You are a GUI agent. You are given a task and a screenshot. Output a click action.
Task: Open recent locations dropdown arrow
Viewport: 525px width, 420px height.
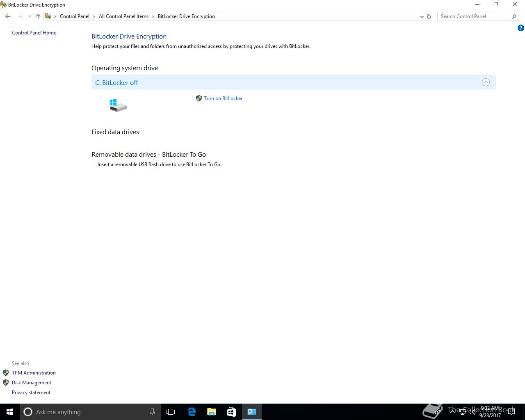(30, 16)
